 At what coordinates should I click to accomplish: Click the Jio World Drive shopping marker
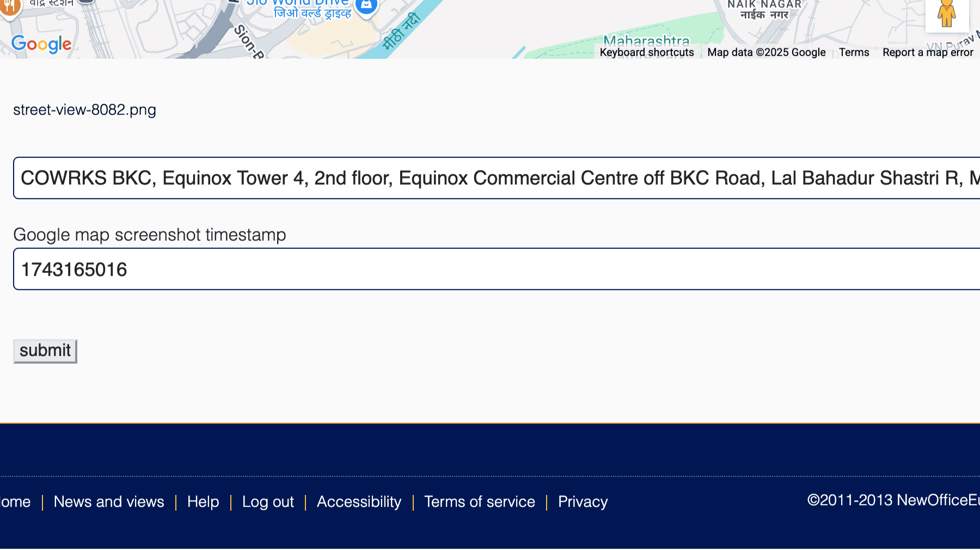coord(366,7)
